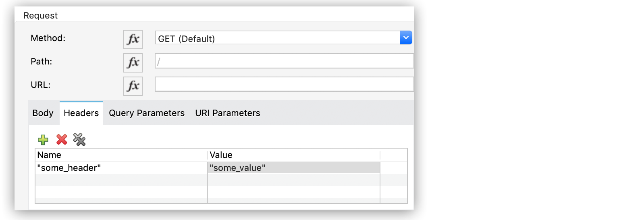This screenshot has width=644, height=220.
Task: Select the "some_value" value cell
Action: (293, 168)
